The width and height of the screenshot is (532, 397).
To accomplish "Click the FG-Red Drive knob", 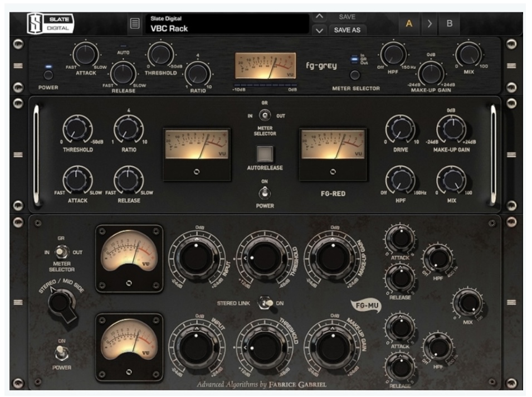I will [x=399, y=128].
